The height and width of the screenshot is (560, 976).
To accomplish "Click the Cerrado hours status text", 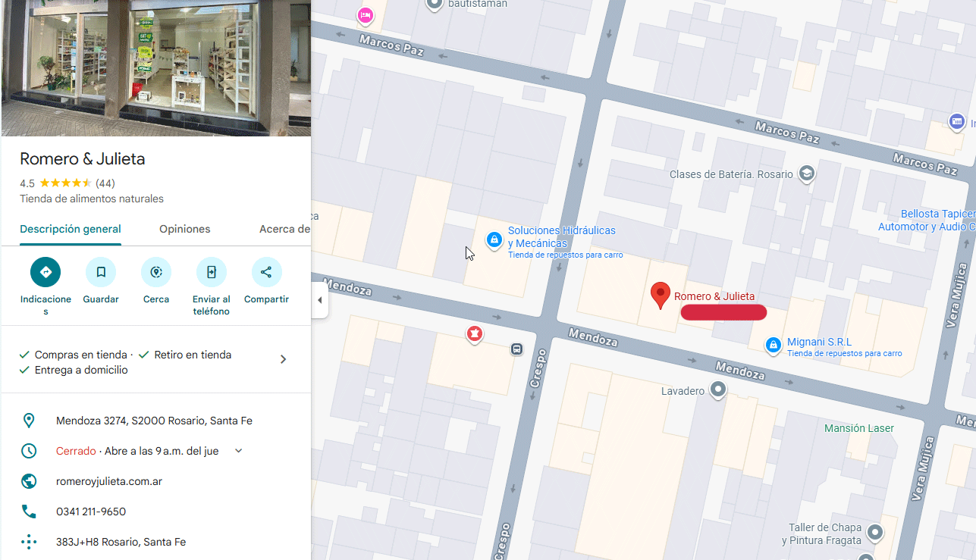I will pyautogui.click(x=76, y=451).
